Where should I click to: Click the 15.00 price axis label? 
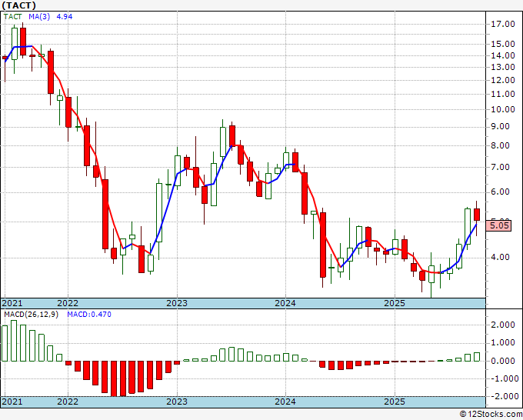503,44
